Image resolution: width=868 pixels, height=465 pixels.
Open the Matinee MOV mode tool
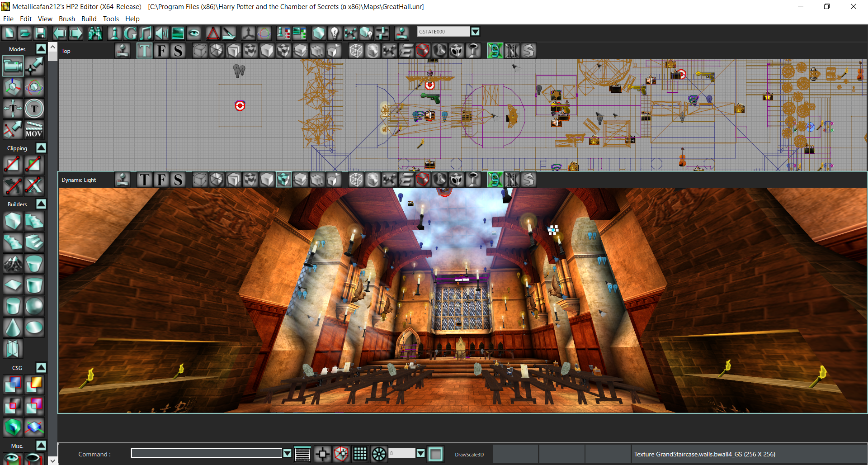pos(34,129)
